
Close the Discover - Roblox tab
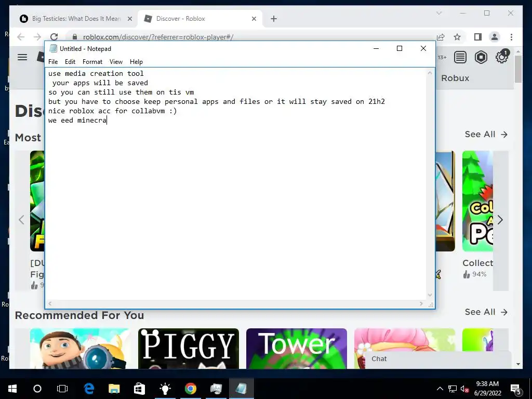pos(254,19)
